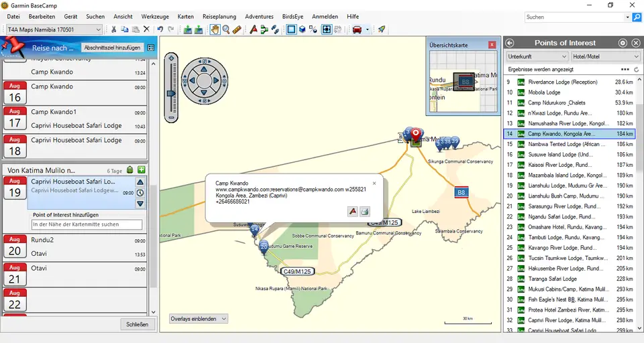Click the green plus add-day icon
Viewport: 644px width, 343px height.
(x=142, y=170)
